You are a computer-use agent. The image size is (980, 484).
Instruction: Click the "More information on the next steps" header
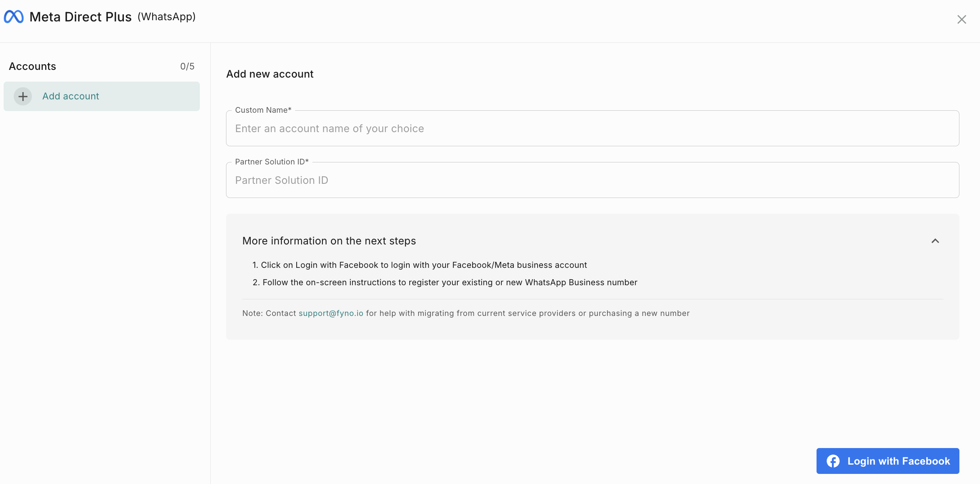coord(329,241)
